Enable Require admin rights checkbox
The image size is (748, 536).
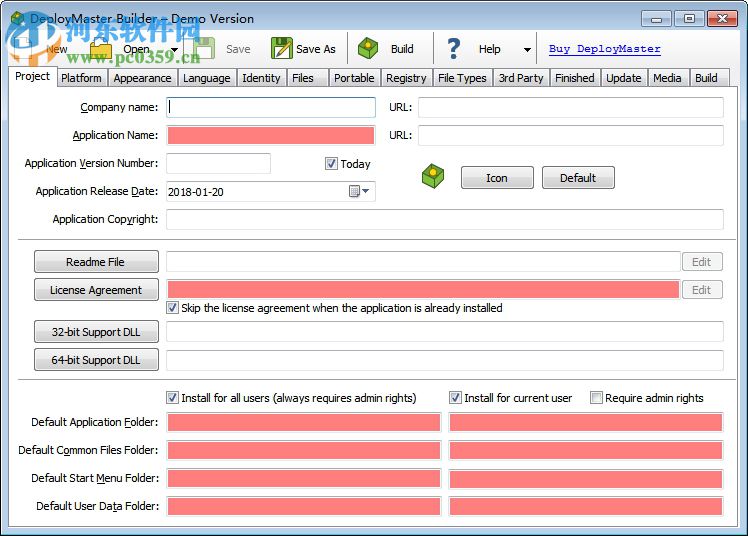tap(596, 398)
